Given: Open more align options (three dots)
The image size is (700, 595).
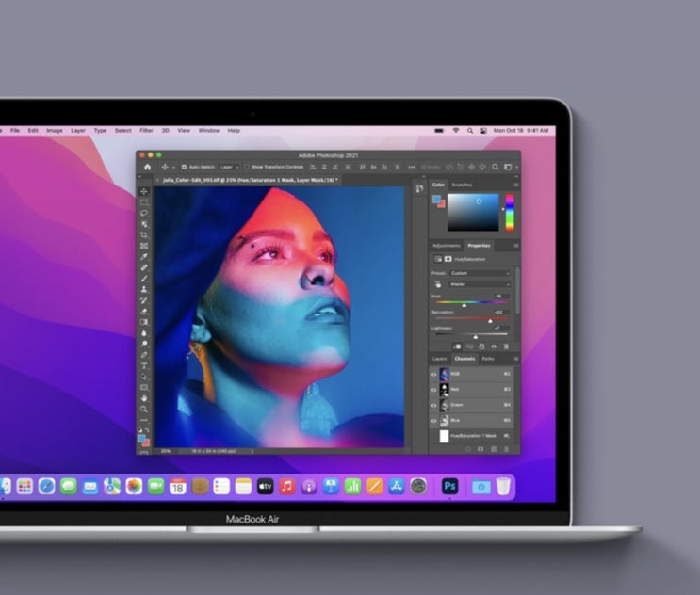Looking at the screenshot, I should 412,167.
